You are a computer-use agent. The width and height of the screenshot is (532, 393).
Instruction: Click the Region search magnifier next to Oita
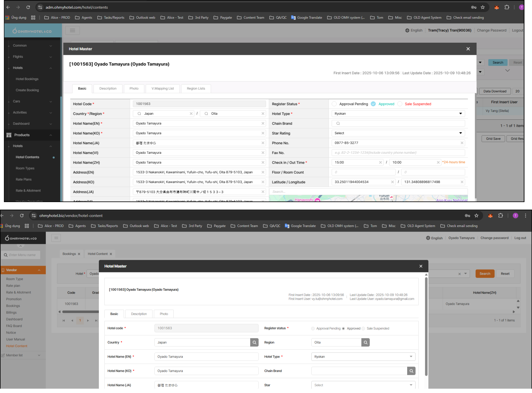[x=365, y=342]
